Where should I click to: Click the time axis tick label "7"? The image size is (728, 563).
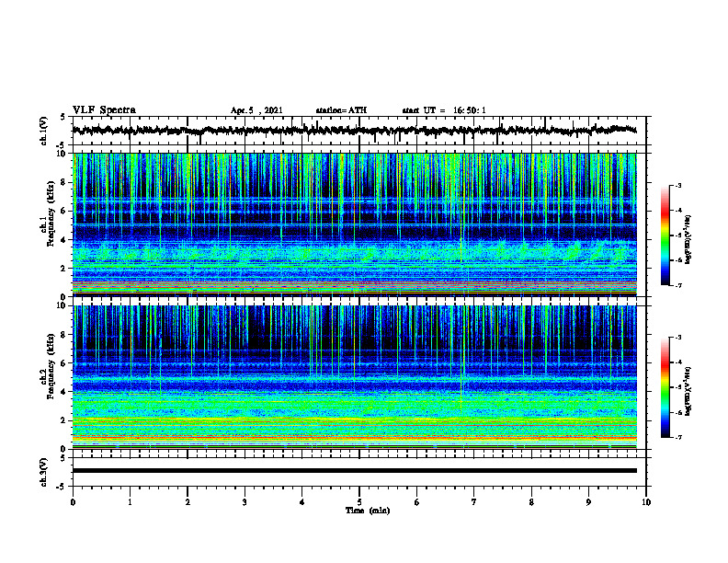tap(474, 502)
